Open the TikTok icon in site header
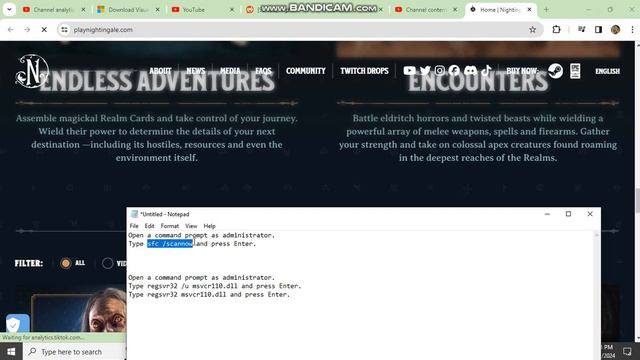 [x=486, y=71]
